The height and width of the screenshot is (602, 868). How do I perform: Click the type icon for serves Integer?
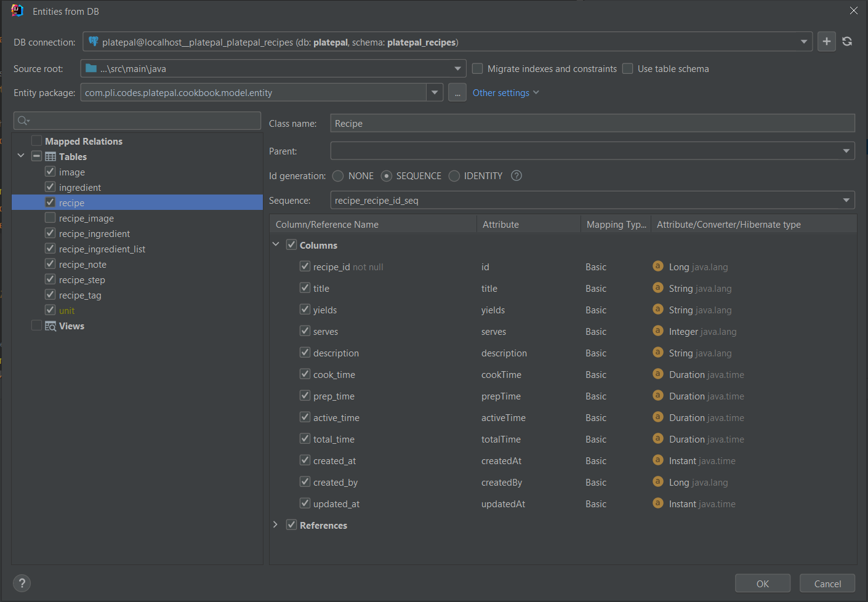point(658,331)
